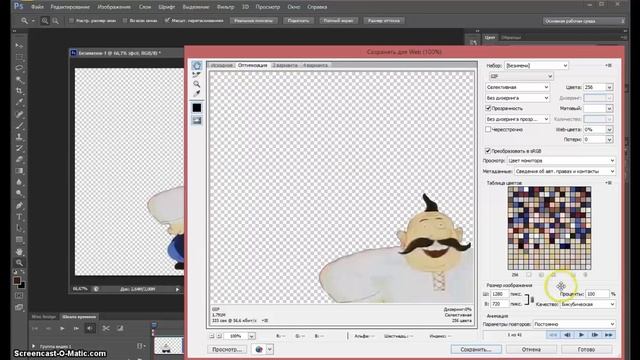Select the Gradient tool

pos(19,171)
